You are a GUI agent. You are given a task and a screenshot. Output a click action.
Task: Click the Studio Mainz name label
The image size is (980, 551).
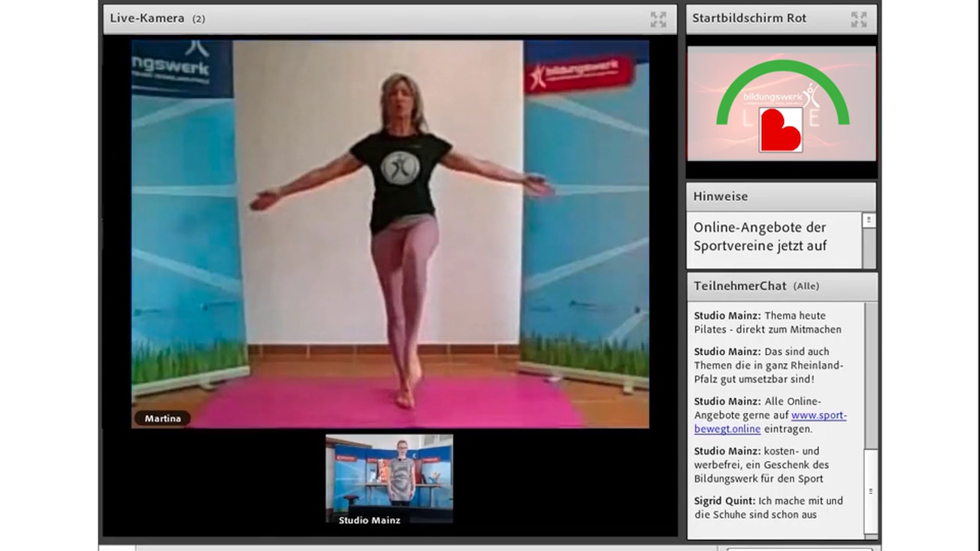coord(369,520)
